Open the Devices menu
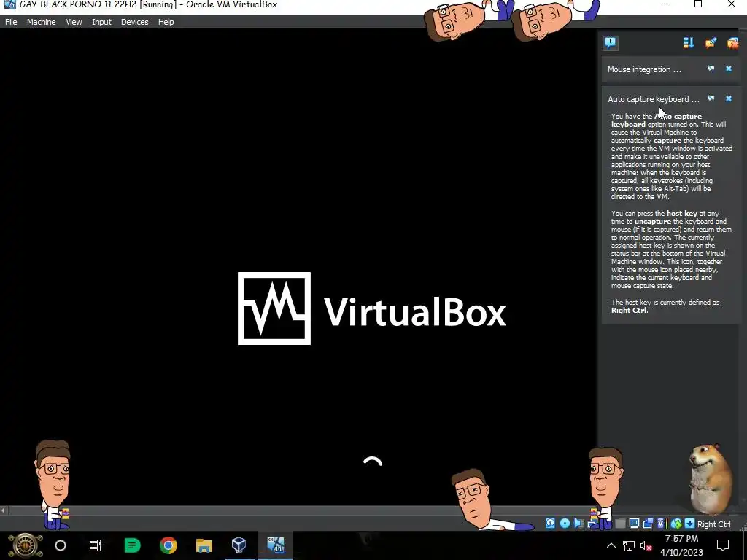Viewport: 747px width, 560px height. (x=135, y=22)
